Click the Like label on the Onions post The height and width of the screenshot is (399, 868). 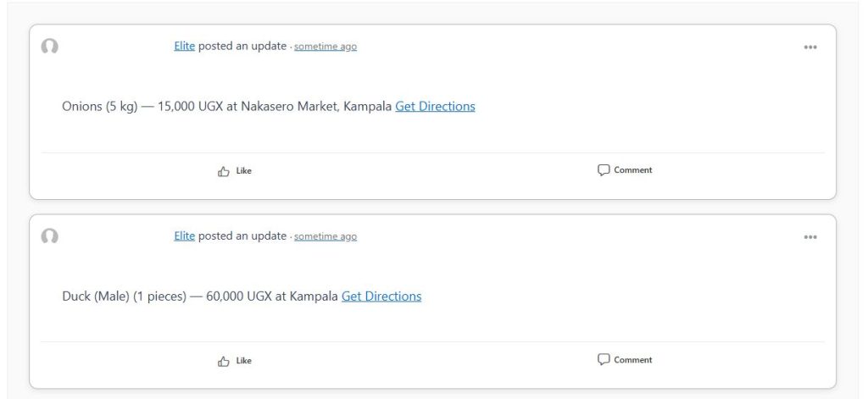point(243,171)
